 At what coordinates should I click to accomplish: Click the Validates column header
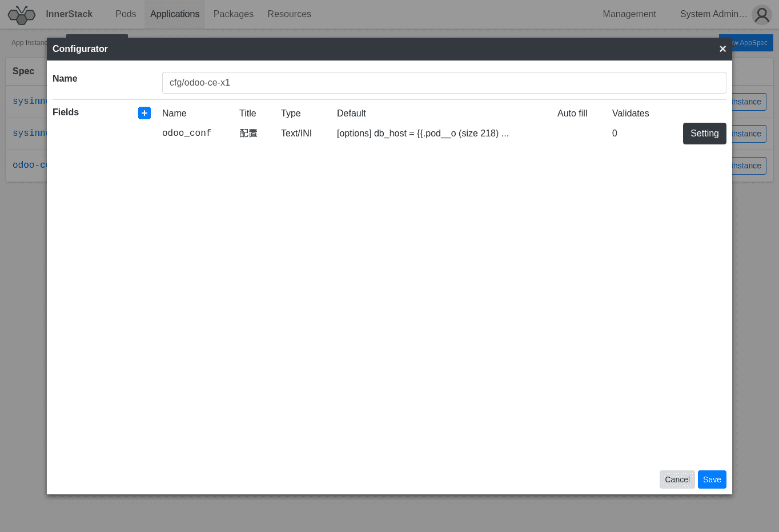(x=631, y=113)
